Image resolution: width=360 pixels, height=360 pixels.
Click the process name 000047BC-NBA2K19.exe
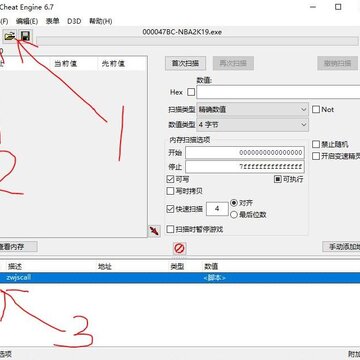point(182,32)
